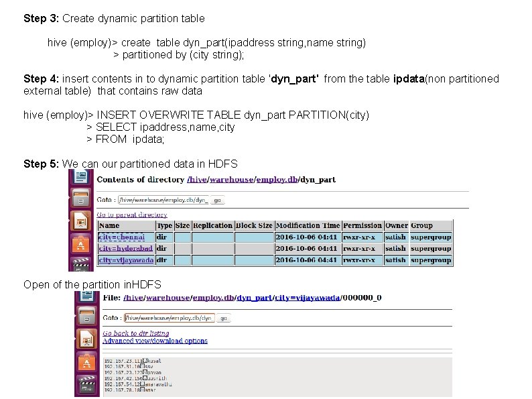Image resolution: width=532 pixels, height=399 pixels.
Task: Follow dyn_part link in the File path heading
Action: pos(255,298)
